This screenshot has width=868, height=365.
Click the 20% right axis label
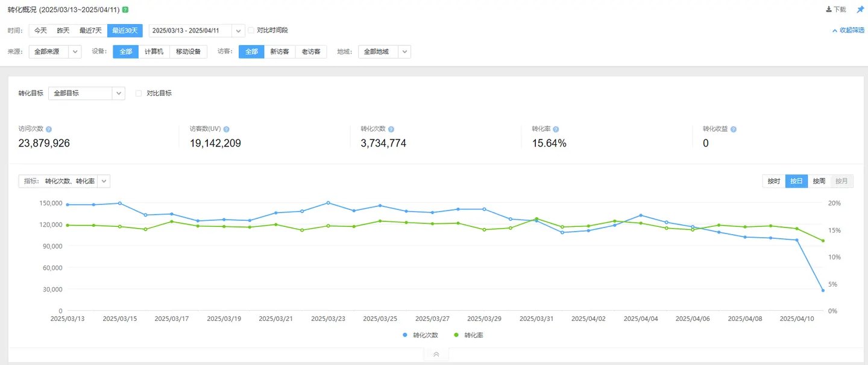pyautogui.click(x=834, y=203)
